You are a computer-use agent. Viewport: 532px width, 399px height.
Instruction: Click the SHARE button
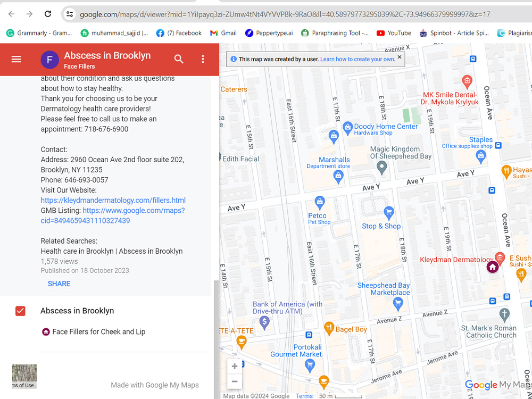pos(59,284)
